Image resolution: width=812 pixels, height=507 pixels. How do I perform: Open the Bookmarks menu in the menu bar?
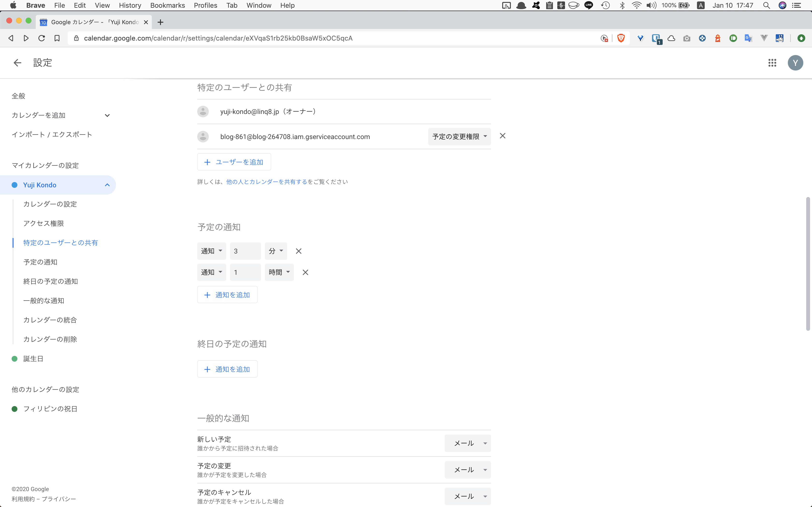(167, 5)
